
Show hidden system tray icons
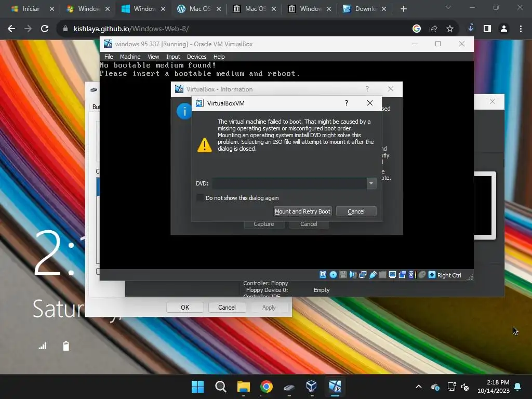419,387
